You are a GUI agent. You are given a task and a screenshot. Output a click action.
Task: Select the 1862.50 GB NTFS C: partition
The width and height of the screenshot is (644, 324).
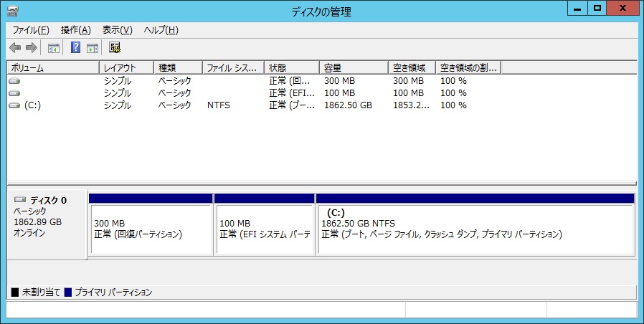(x=475, y=229)
